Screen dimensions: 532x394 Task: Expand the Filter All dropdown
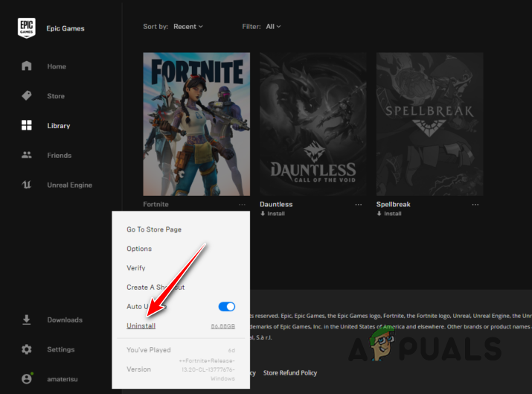point(273,27)
